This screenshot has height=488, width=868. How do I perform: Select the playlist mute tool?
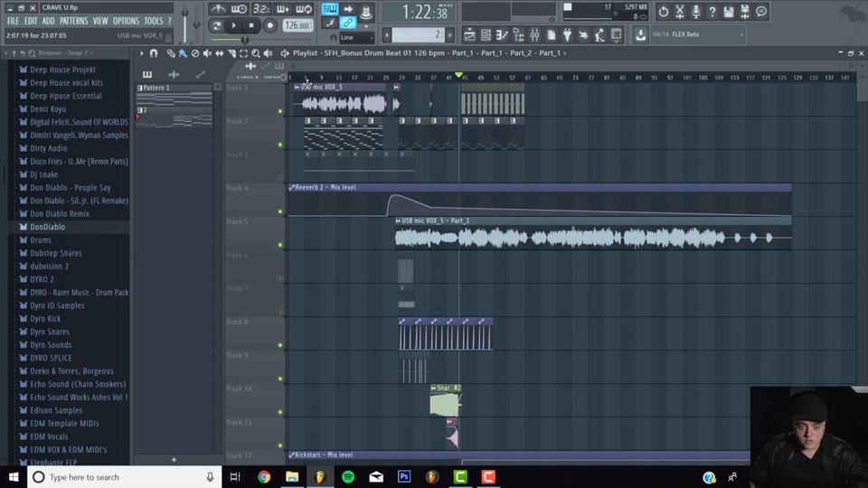207,53
